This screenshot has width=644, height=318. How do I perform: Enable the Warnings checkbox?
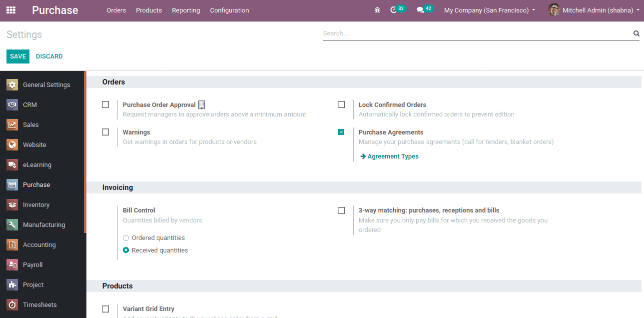105,132
